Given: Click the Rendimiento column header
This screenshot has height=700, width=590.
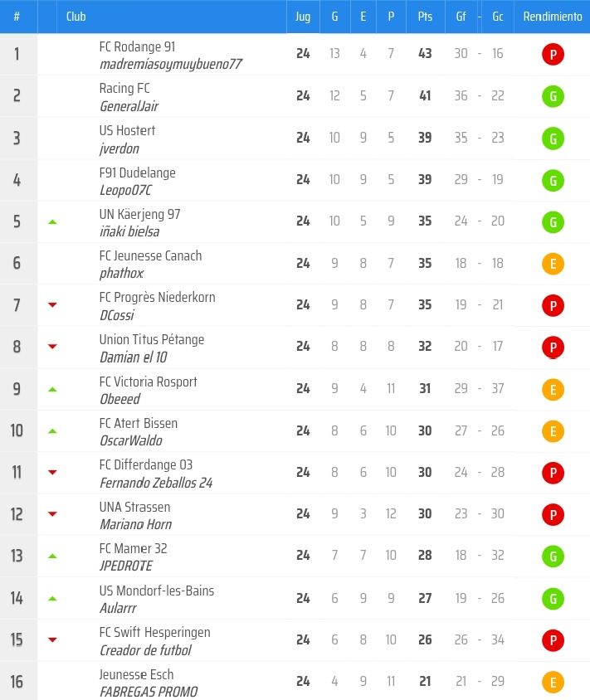Looking at the screenshot, I should [x=553, y=17].
